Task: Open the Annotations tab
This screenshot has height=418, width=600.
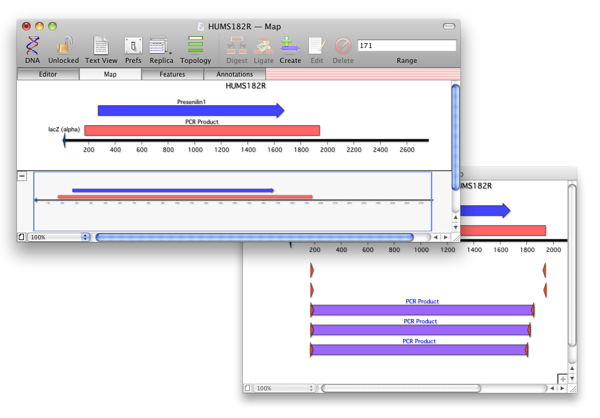Action: pos(235,74)
